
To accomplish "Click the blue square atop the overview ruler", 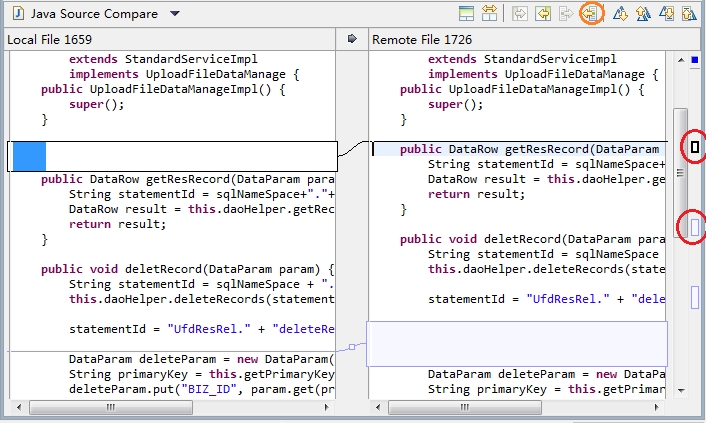I will pos(695,59).
